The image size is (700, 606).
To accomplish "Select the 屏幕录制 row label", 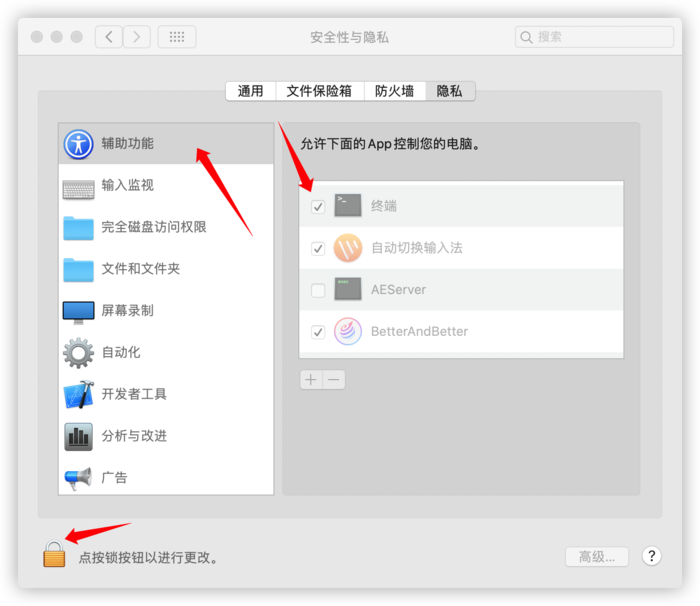I will point(127,310).
